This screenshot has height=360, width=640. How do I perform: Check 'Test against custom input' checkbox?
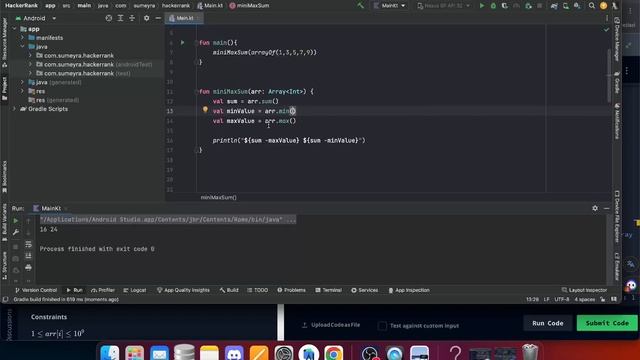[382, 326]
